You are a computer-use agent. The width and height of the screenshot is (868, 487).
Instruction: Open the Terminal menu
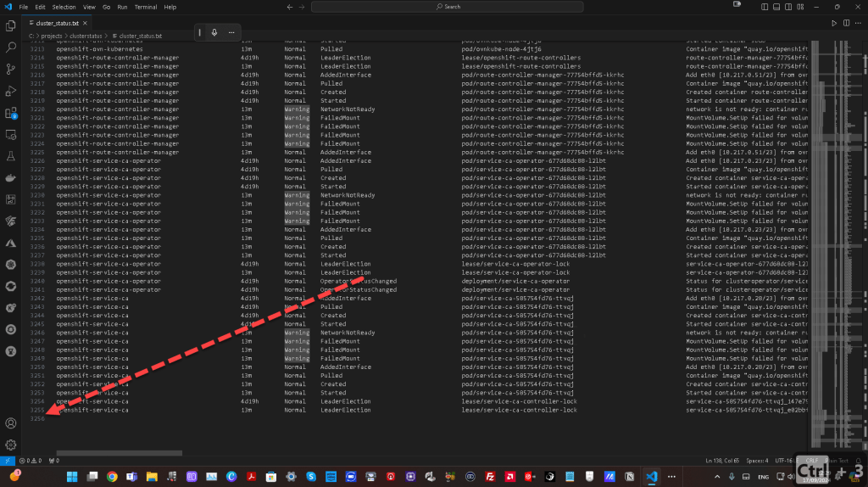[146, 7]
